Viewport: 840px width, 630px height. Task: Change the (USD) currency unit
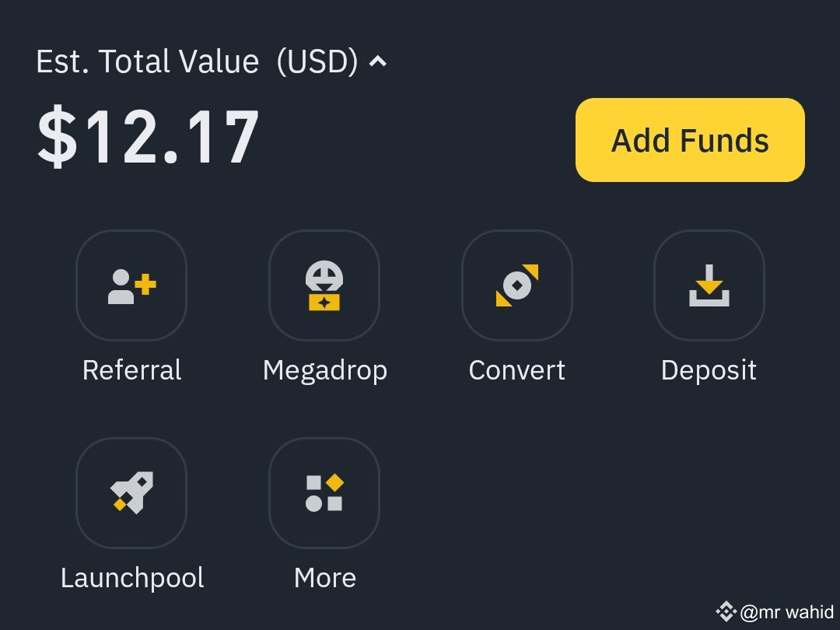[x=317, y=61]
